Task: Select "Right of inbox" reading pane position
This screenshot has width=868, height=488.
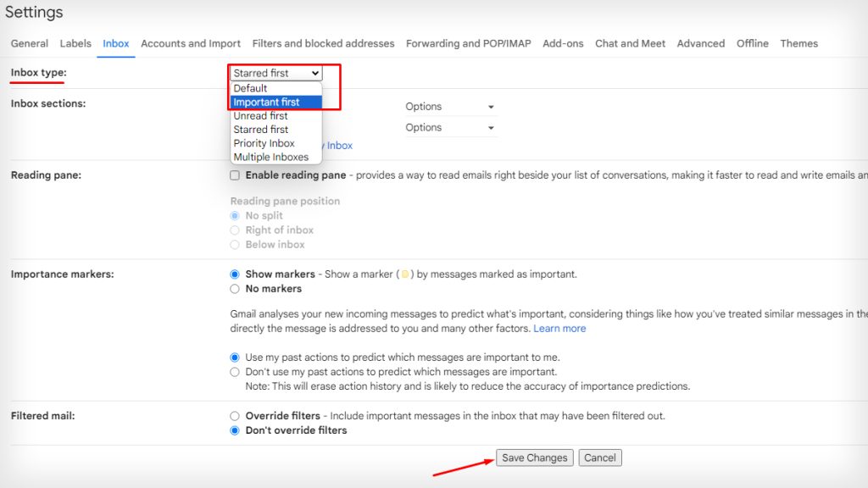Action: [x=236, y=230]
